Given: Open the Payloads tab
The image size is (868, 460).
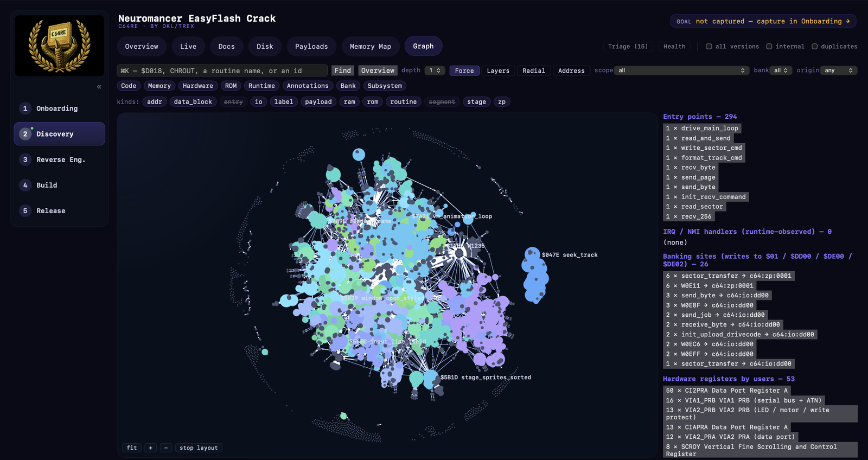Looking at the screenshot, I should click(311, 47).
